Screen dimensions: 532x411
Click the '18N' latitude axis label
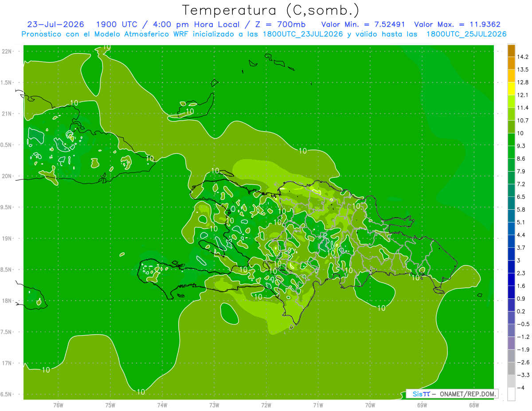pos(7,301)
